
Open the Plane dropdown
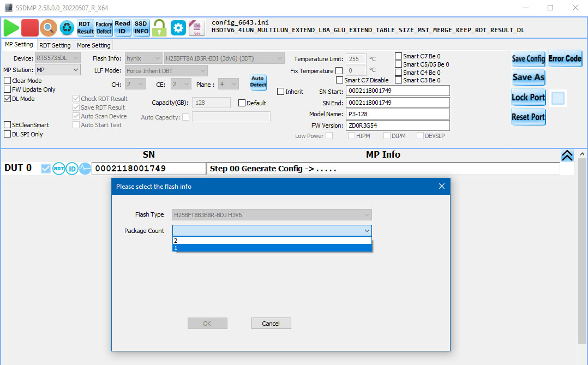coord(228,84)
